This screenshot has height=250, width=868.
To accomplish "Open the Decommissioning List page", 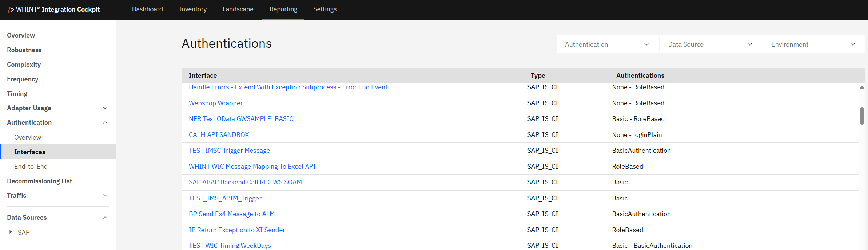I will click(39, 181).
